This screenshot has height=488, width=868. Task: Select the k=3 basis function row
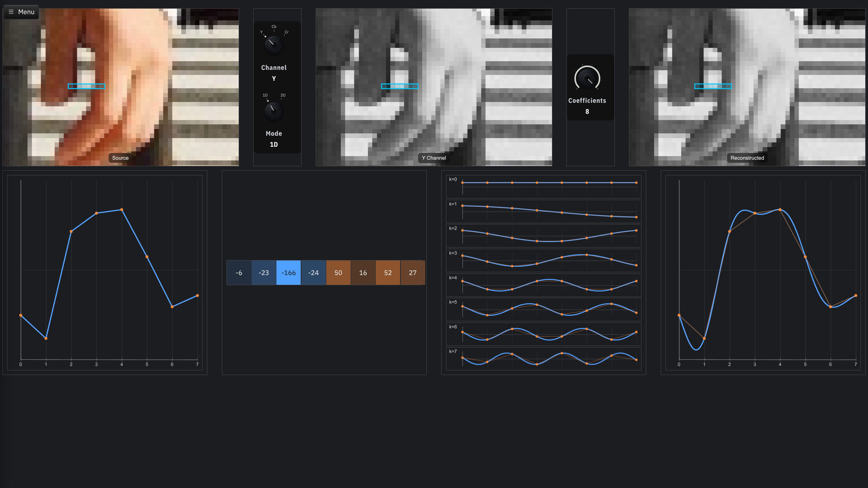pos(543,260)
